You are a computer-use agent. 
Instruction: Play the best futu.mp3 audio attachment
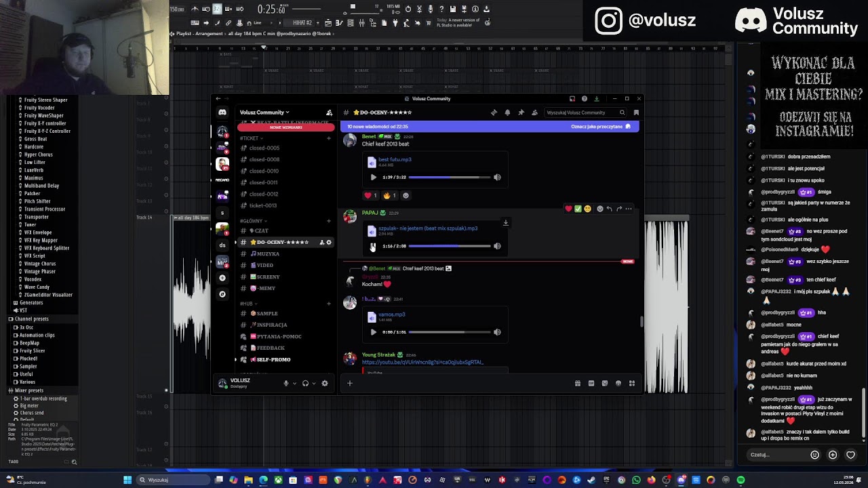pos(373,178)
